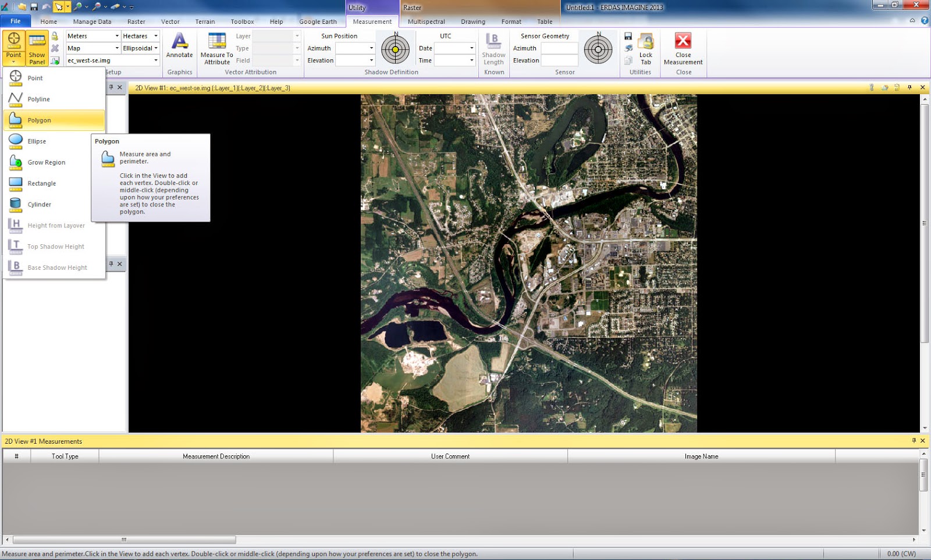The width and height of the screenshot is (931, 560).
Task: Open the Google Earth tab
Action: (x=318, y=22)
